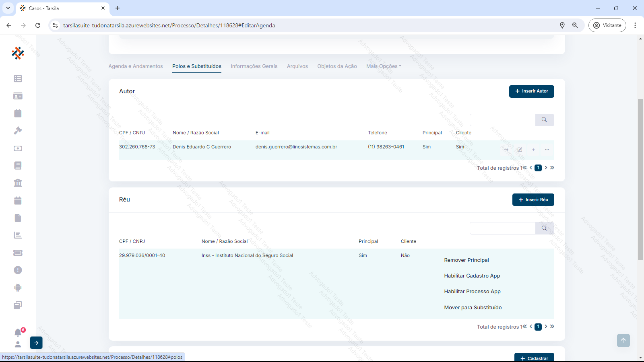This screenshot has height=362, width=644.
Task: Open three-dots menu in author row
Action: point(547,150)
